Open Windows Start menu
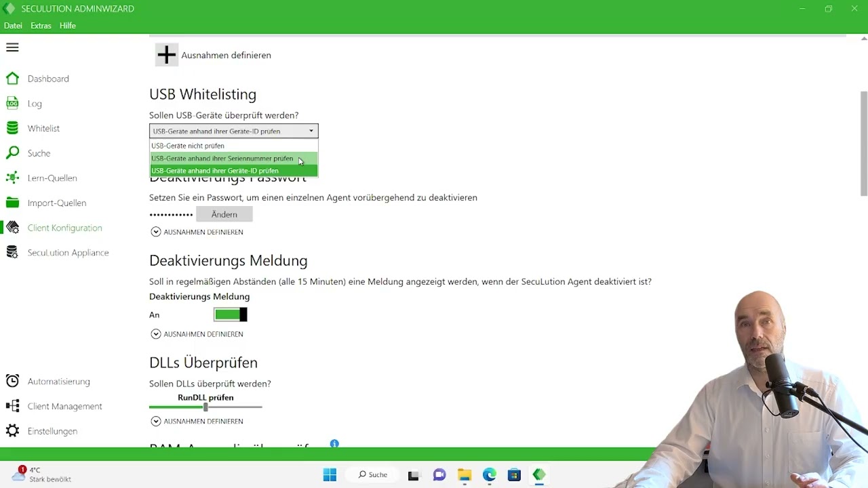 pos(330,474)
